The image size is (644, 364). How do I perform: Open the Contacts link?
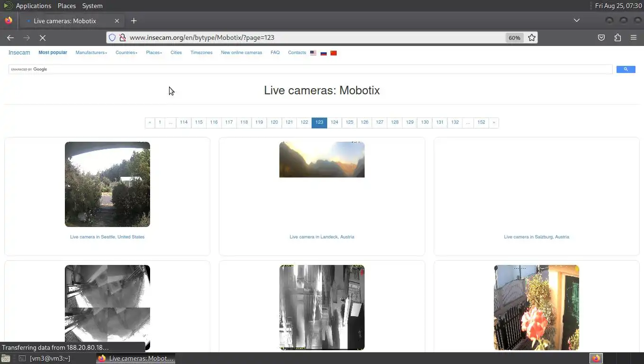[297, 53]
